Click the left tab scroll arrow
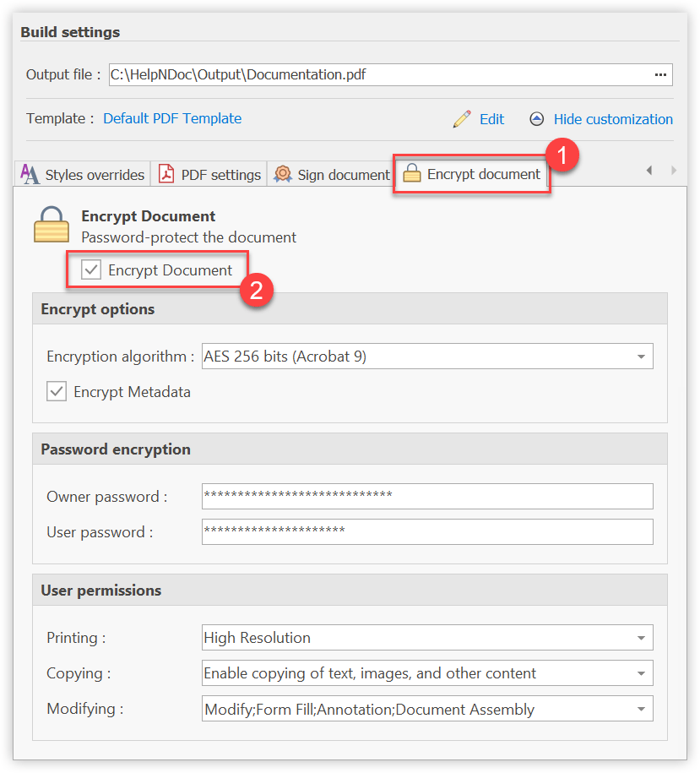 648,170
